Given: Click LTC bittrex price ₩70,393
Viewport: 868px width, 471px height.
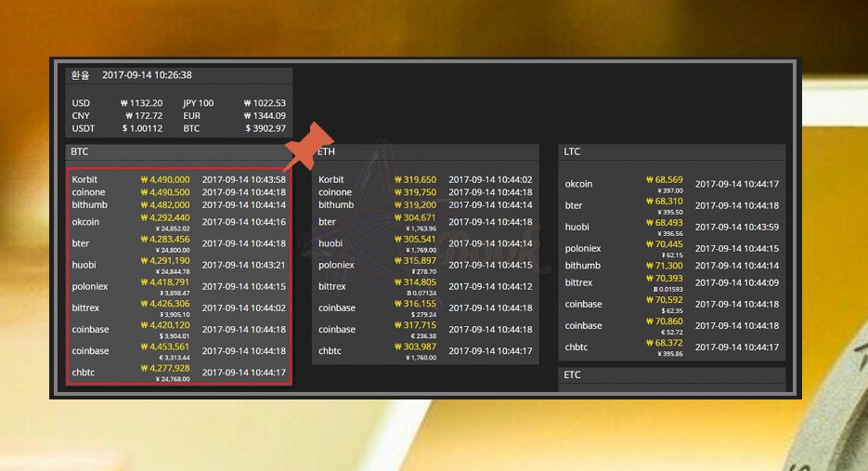Looking at the screenshot, I should coord(665,279).
